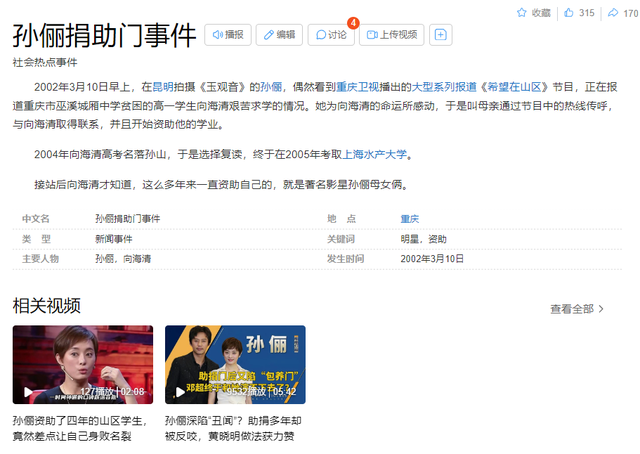640x454 pixels.
Task: Click the 上传视频 upload video button
Action: click(392, 35)
